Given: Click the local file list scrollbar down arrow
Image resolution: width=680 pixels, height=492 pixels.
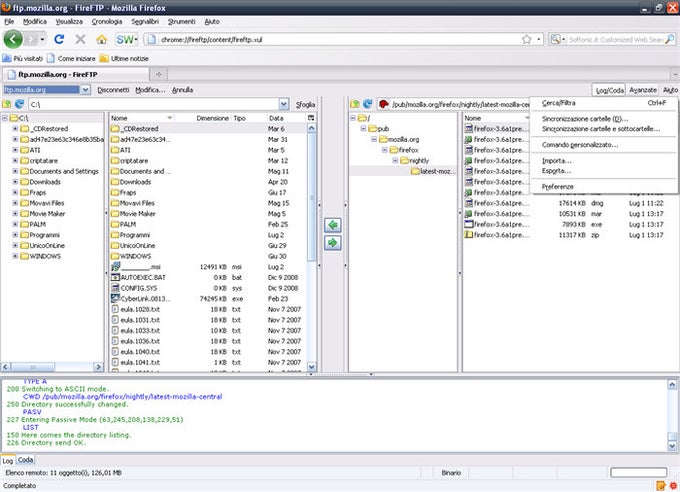Looking at the screenshot, I should [311, 367].
